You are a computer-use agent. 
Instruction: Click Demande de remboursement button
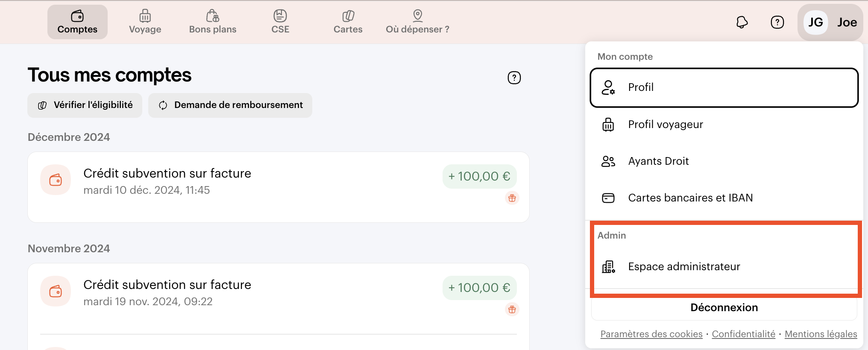230,105
